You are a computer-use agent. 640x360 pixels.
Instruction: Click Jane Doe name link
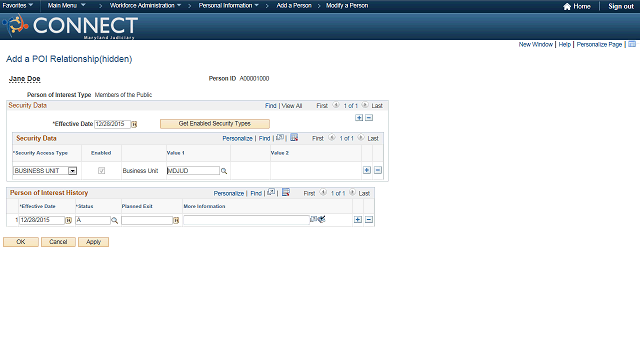click(x=24, y=79)
